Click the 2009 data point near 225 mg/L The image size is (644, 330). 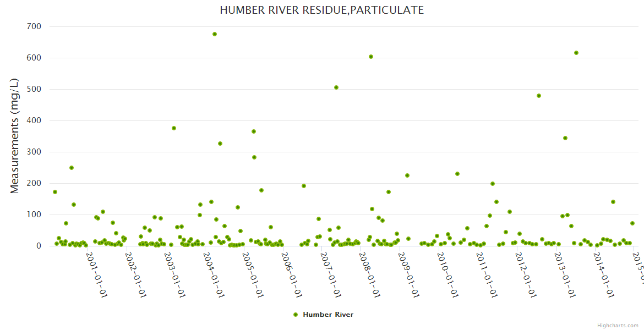coord(407,175)
